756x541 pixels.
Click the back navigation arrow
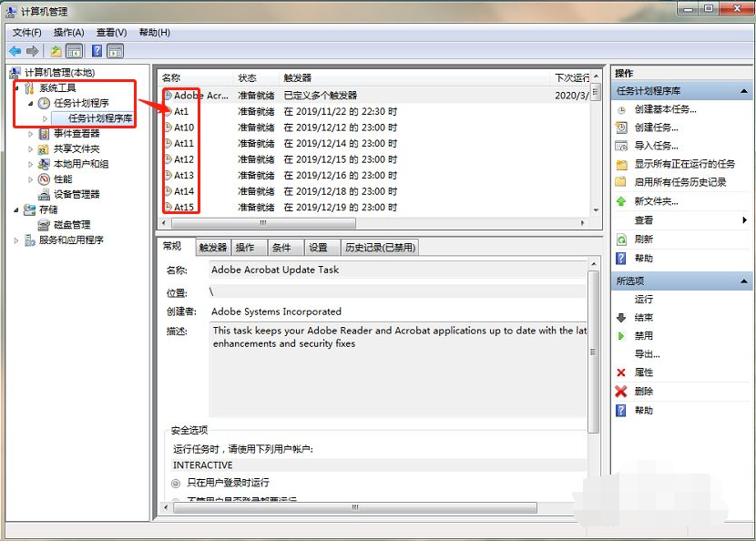tap(15, 49)
